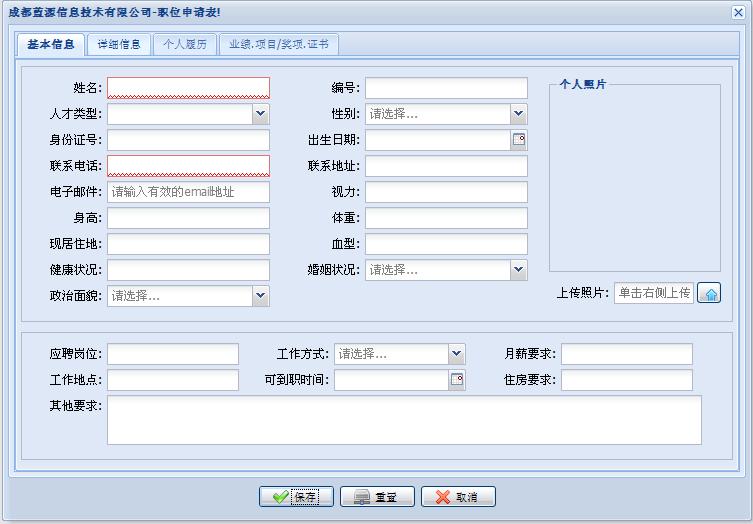Click the 上传照片 file path field

654,292
